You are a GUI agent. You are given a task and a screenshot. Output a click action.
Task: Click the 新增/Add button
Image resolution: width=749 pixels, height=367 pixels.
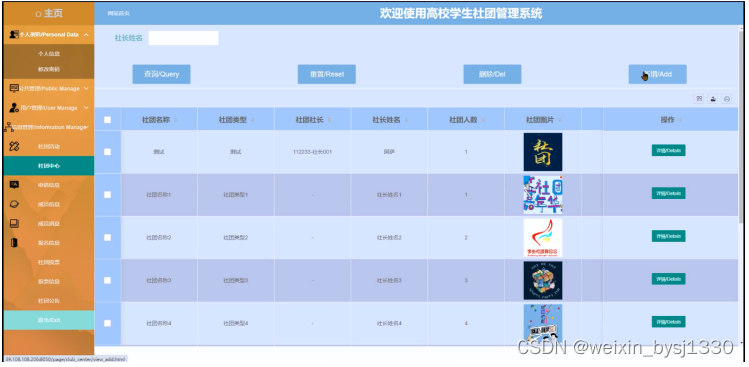(x=658, y=74)
